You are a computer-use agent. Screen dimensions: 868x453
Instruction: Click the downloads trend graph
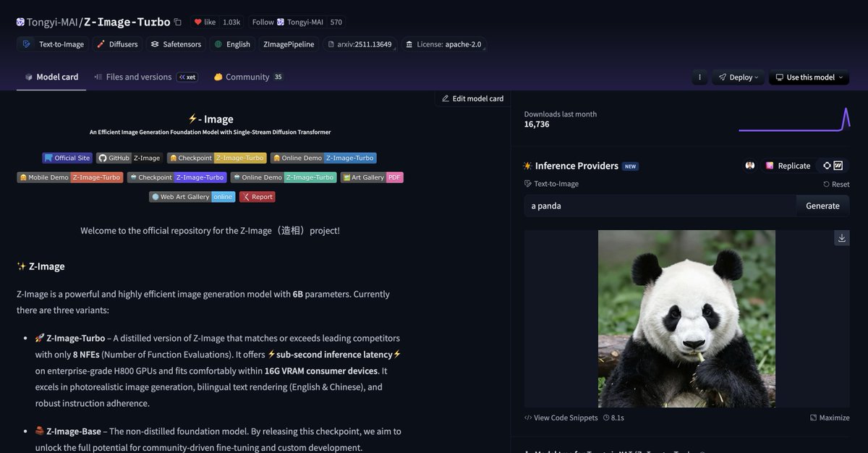[793, 120]
